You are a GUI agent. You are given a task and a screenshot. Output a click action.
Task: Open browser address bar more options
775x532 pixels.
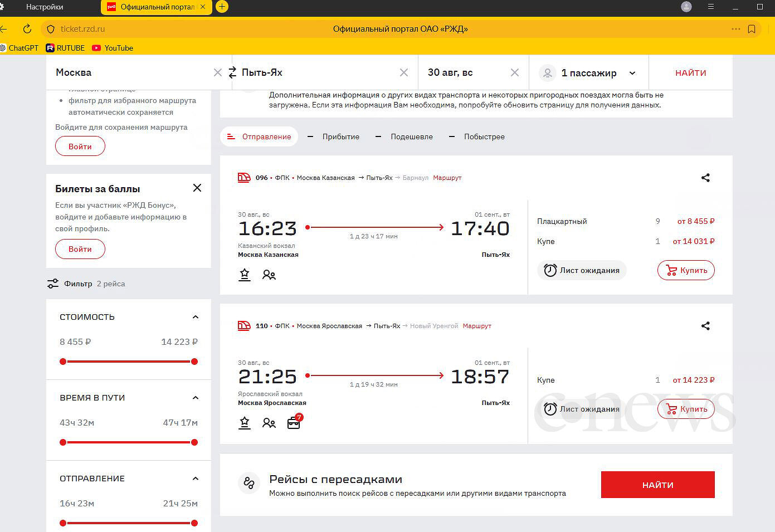[736, 29]
